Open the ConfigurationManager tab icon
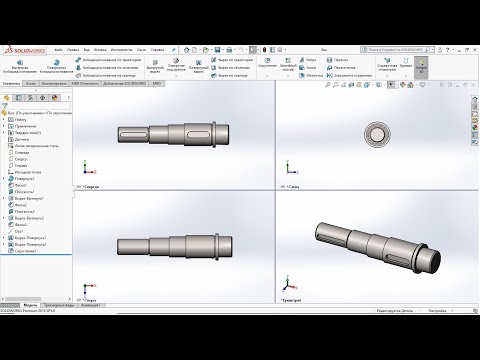 tap(31, 98)
